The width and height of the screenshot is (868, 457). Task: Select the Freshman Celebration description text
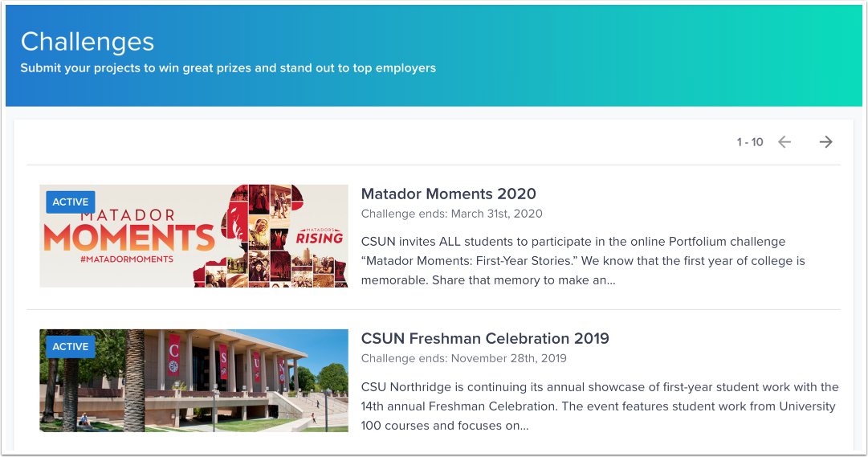coord(599,406)
